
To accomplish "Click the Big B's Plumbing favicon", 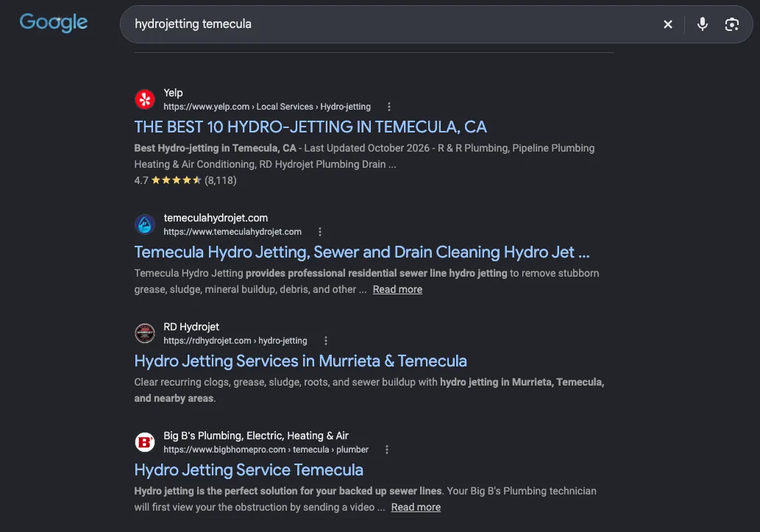I will click(144, 442).
